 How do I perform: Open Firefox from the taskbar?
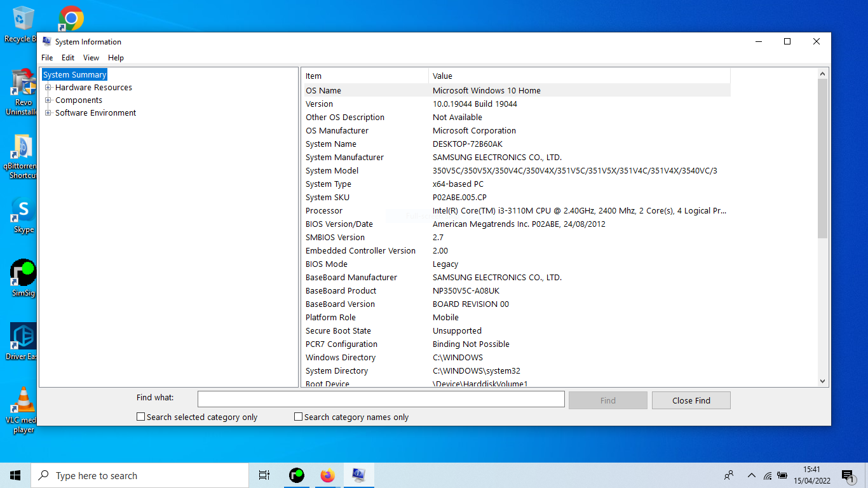point(327,475)
